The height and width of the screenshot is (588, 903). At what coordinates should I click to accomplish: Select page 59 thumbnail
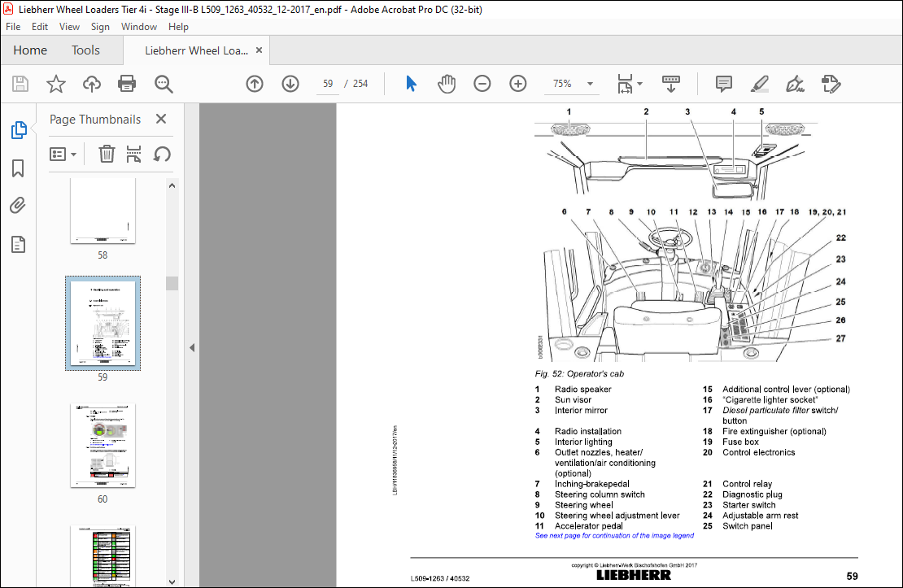[103, 323]
